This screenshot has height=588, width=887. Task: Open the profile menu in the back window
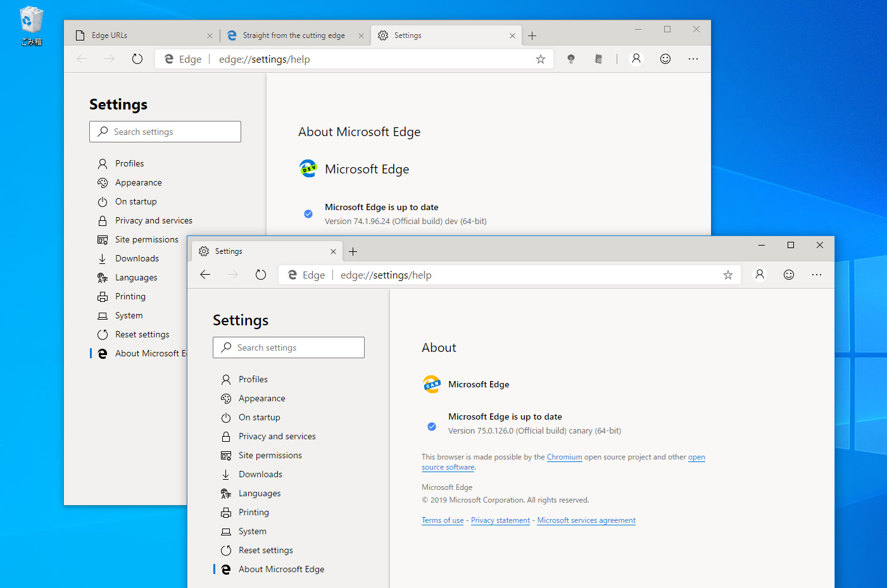coord(636,59)
